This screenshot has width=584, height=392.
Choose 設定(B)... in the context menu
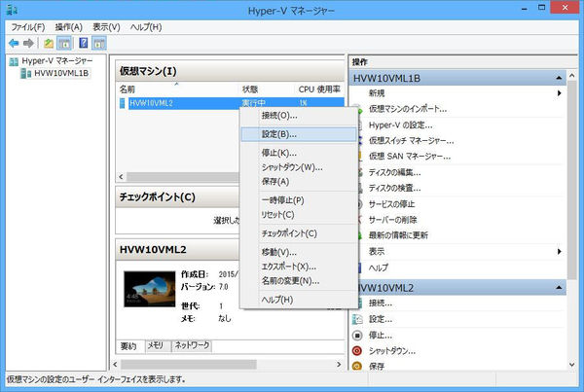pos(299,134)
